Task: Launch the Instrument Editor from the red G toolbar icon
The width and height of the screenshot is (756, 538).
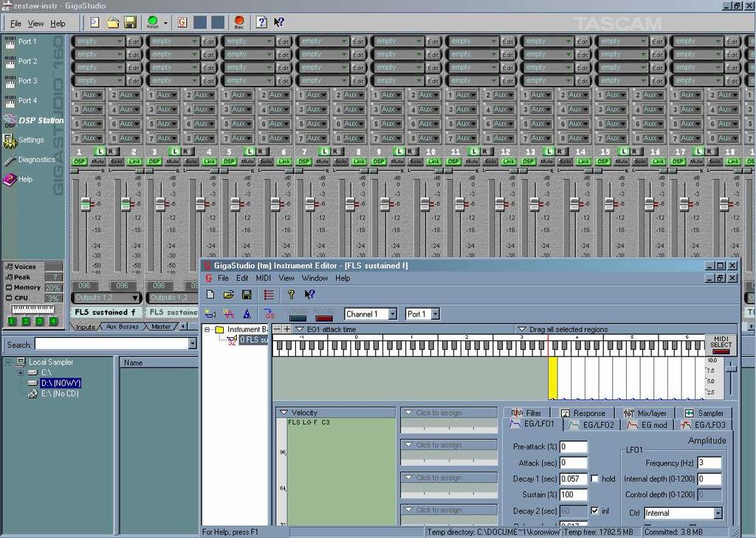Action: click(182, 22)
